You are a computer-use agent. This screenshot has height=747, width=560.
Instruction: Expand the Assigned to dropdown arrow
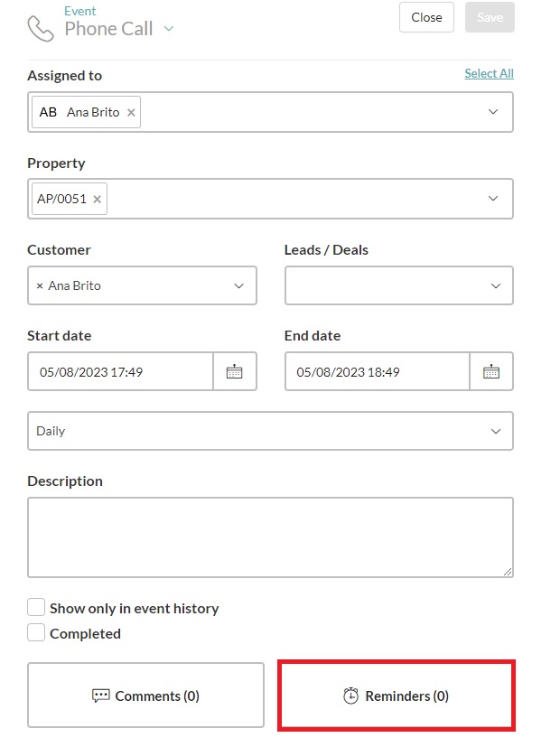pyautogui.click(x=493, y=112)
